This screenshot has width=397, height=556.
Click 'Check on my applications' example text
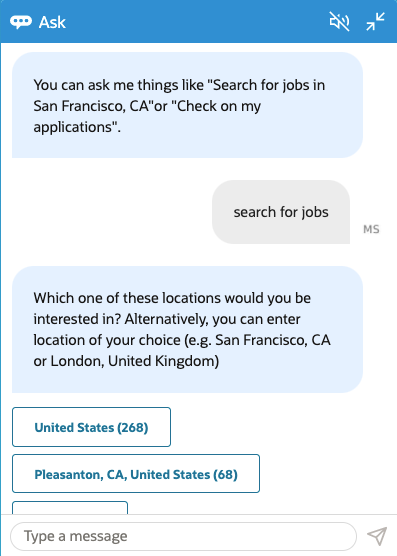(147, 117)
